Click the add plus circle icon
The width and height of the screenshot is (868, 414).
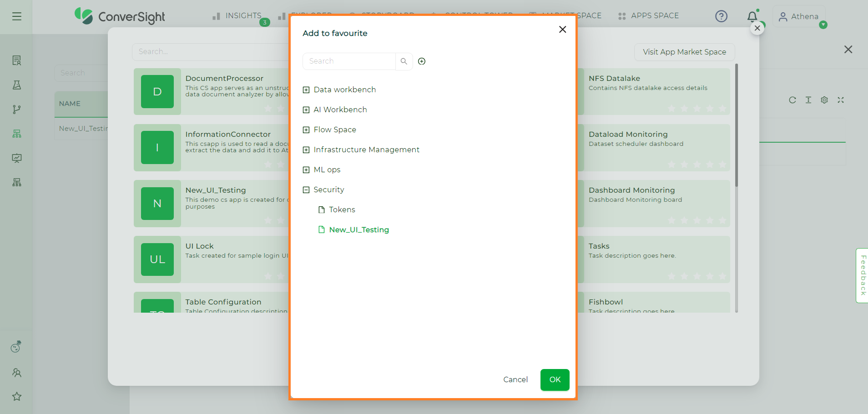tap(422, 61)
